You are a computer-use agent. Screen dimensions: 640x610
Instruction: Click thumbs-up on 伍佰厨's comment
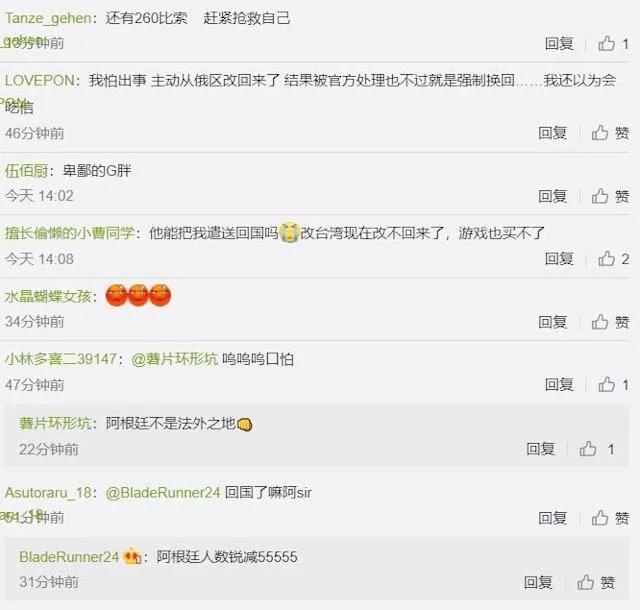pyautogui.click(x=600, y=196)
